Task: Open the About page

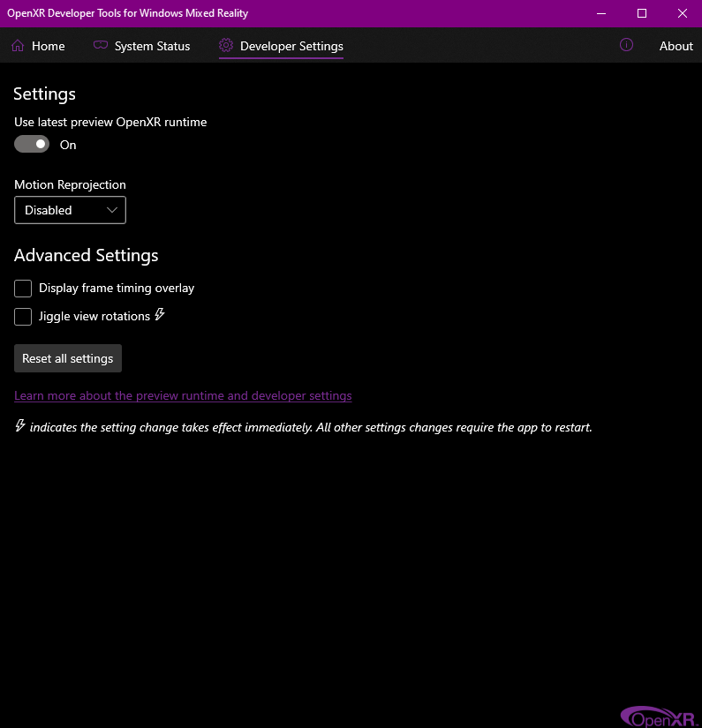Action: (x=676, y=46)
